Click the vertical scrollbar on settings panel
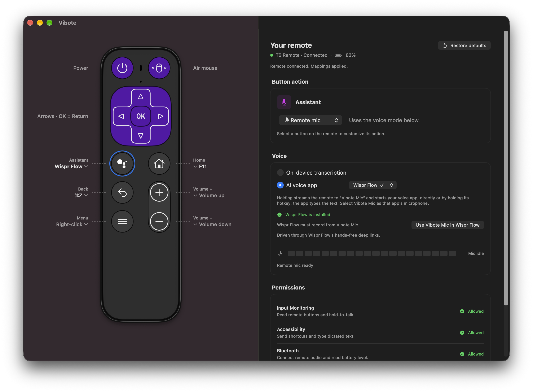 coord(506,168)
